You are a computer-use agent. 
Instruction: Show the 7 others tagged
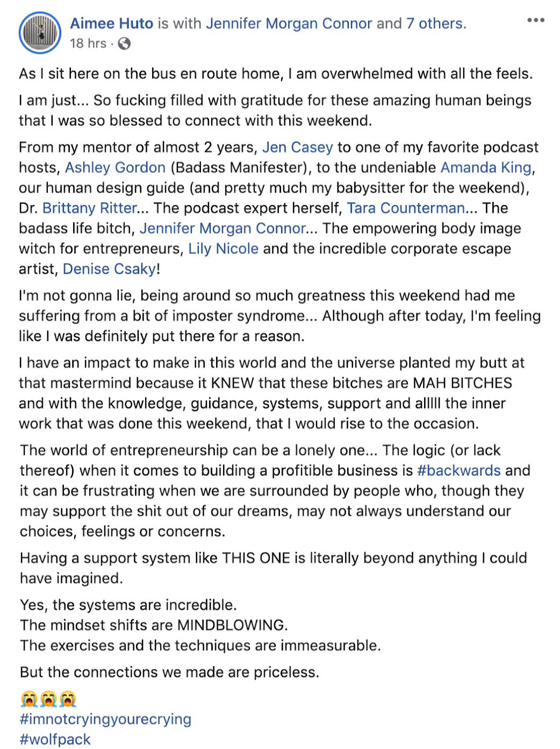(x=436, y=24)
